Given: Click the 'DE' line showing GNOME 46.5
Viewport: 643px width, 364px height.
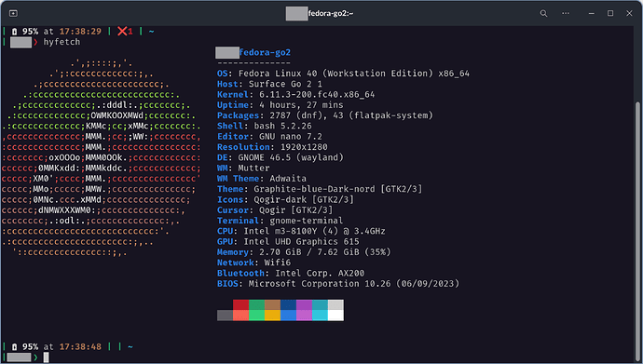Looking at the screenshot, I should point(280,157).
